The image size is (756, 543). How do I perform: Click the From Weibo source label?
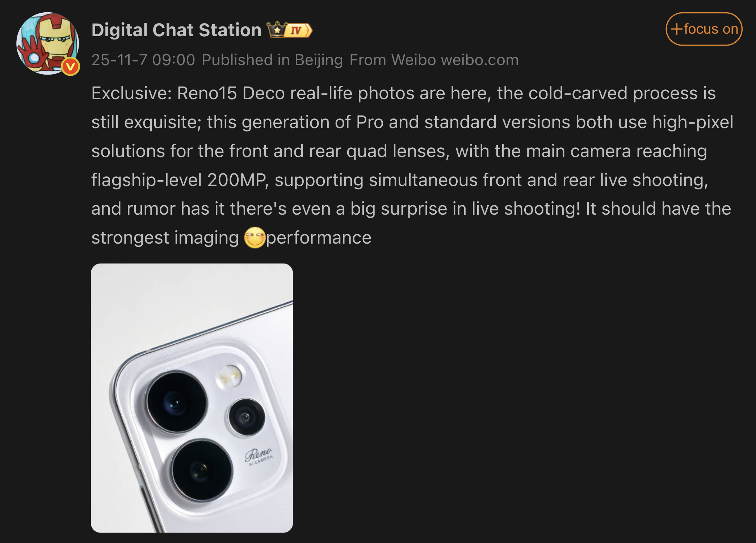pyautogui.click(x=392, y=60)
